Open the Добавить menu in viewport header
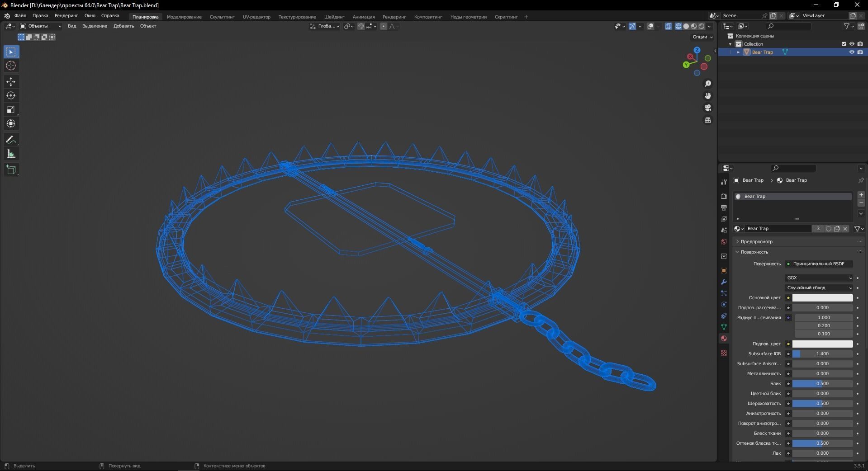 point(123,26)
